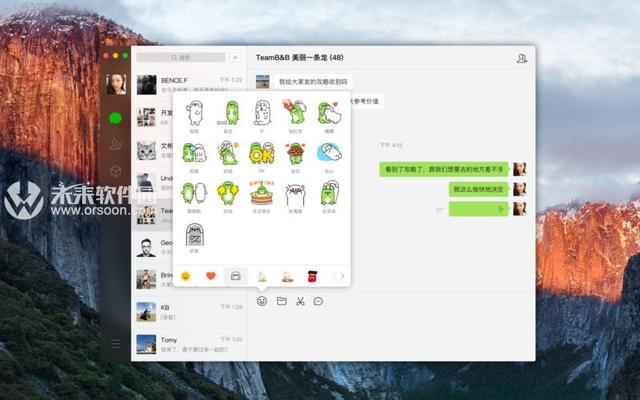Screen dimensions: 640x400
Task: Open the Brin conversation in chat list
Action: pyautogui.click(x=153, y=280)
